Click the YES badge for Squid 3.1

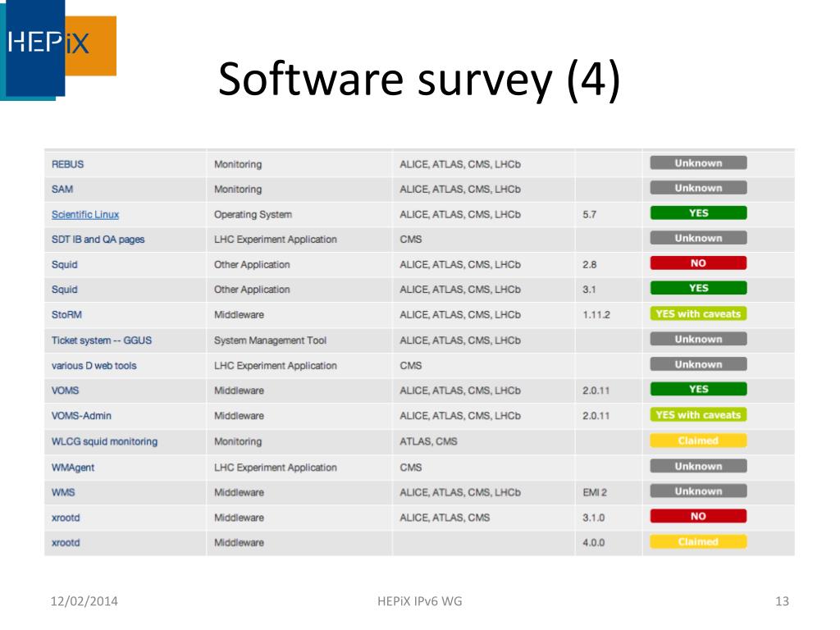pyautogui.click(x=698, y=288)
